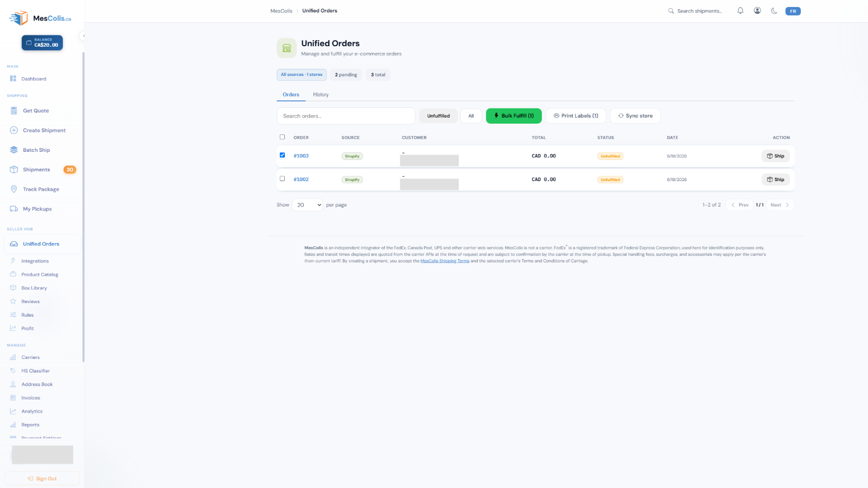Click the 3 total chip
Image resolution: width=868 pixels, height=488 pixels.
[x=378, y=75]
